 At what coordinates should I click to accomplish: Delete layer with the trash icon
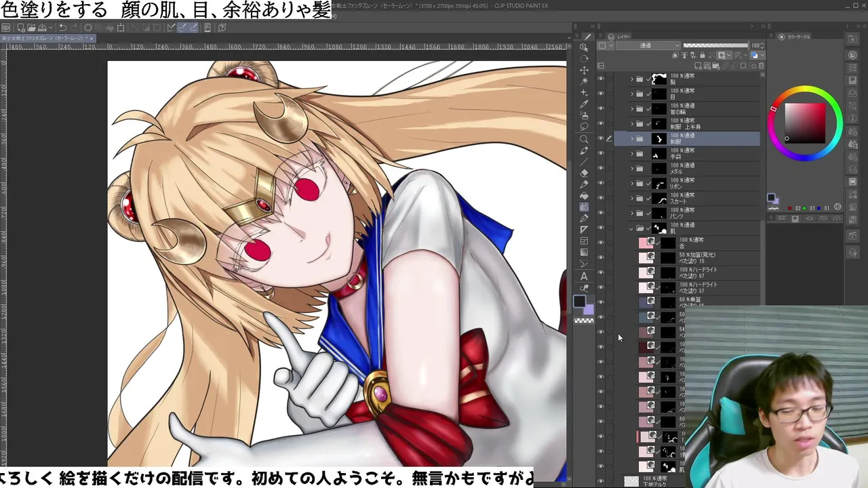(761, 66)
